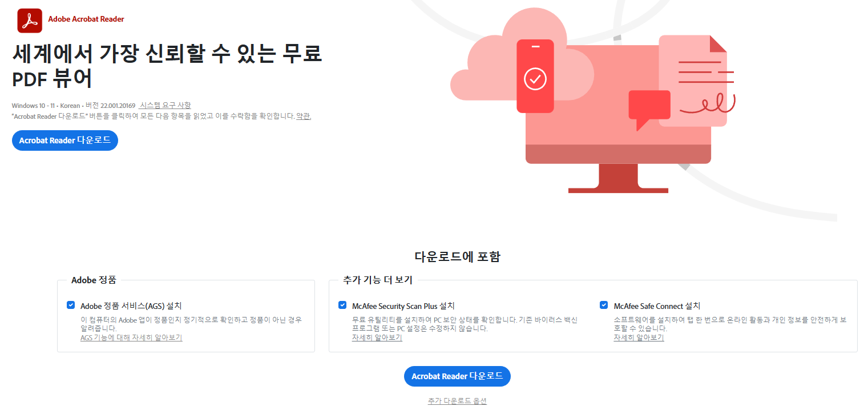Image resolution: width=868 pixels, height=414 pixels.
Task: Click the 추가 기능 더 보기 group label
Action: (x=378, y=280)
